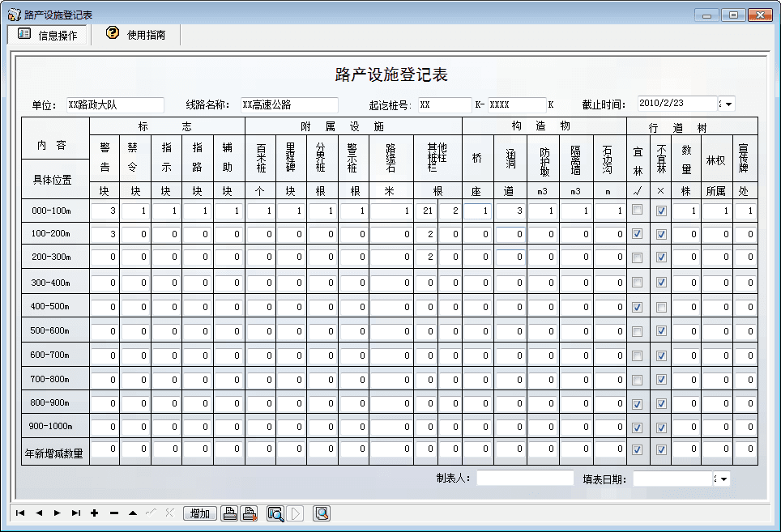Insert a new record with the plus icon
The width and height of the screenshot is (781, 532).
pyautogui.click(x=94, y=513)
